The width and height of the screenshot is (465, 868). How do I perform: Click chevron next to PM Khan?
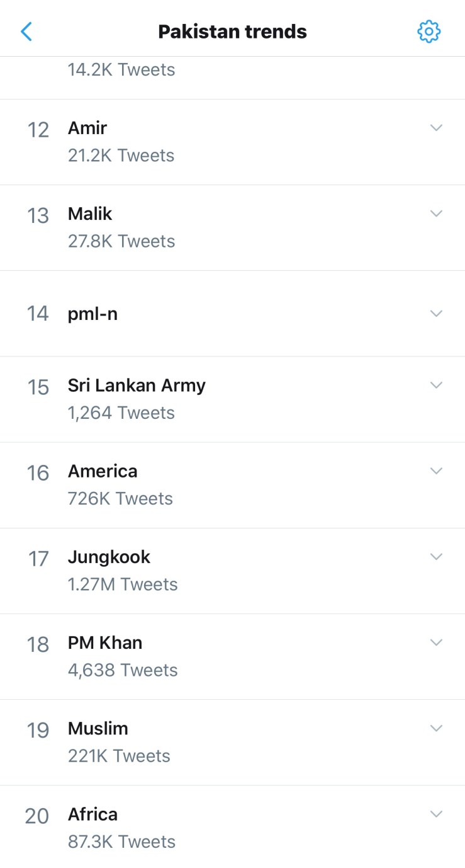coord(436,642)
